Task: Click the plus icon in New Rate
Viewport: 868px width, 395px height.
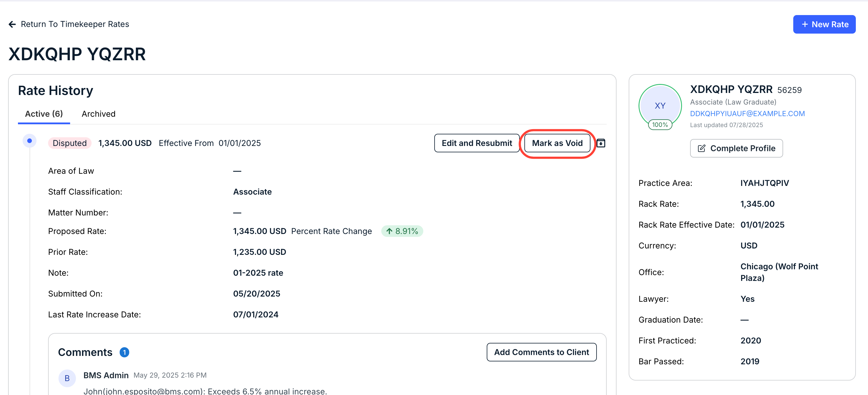Action: [805, 24]
